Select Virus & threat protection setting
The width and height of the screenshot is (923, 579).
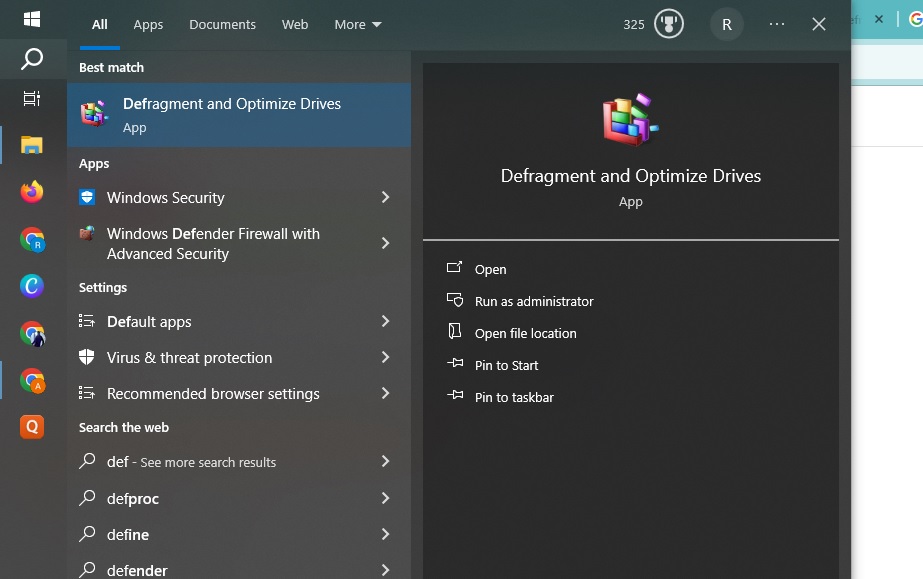tap(189, 358)
